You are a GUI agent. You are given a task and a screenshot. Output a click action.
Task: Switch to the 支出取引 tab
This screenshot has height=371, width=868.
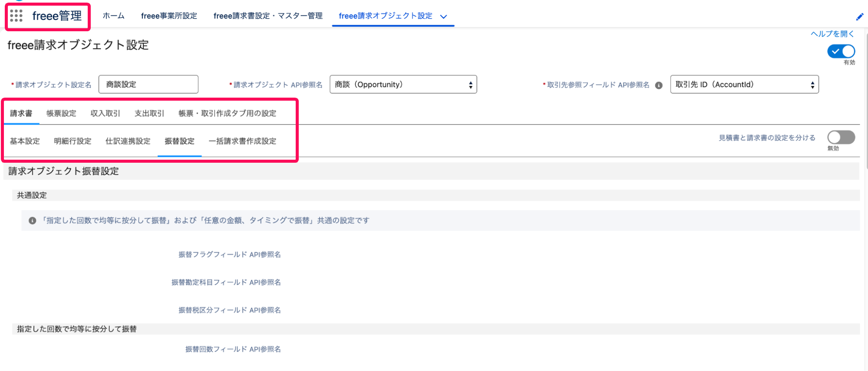[x=149, y=113]
